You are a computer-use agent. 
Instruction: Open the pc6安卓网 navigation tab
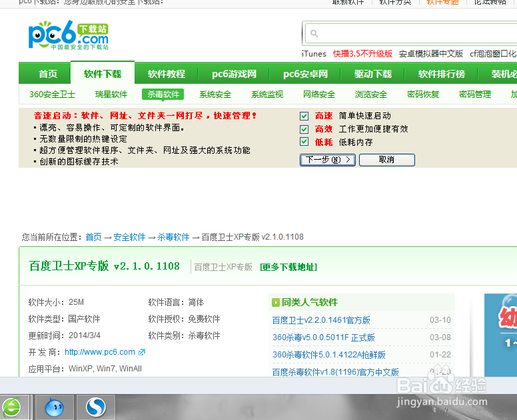pyautogui.click(x=305, y=74)
